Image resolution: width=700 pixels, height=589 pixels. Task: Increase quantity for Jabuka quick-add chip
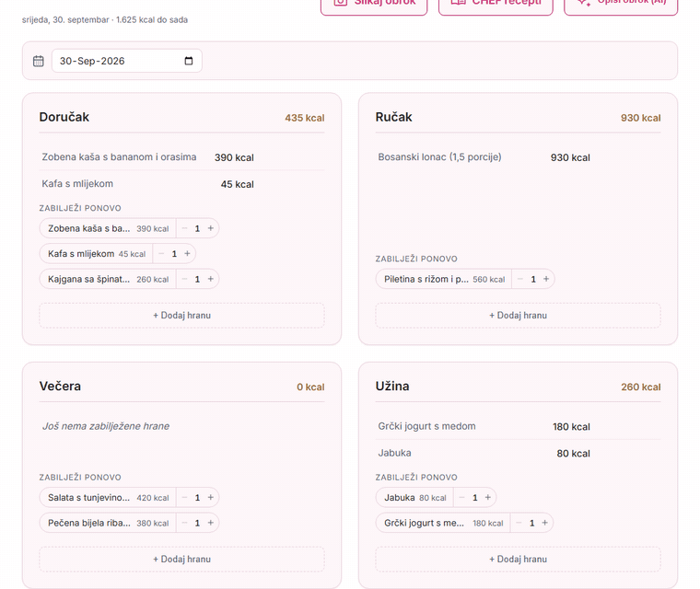pyautogui.click(x=488, y=498)
